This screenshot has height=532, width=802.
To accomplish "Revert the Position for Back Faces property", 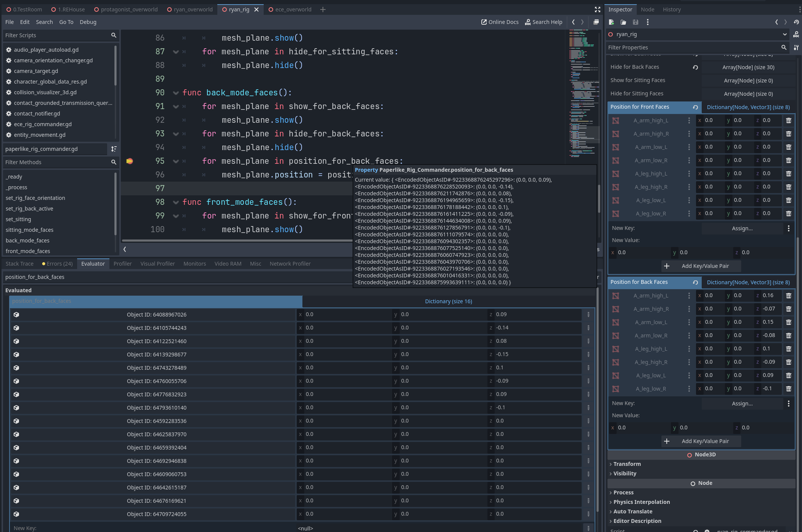I will 695,282.
